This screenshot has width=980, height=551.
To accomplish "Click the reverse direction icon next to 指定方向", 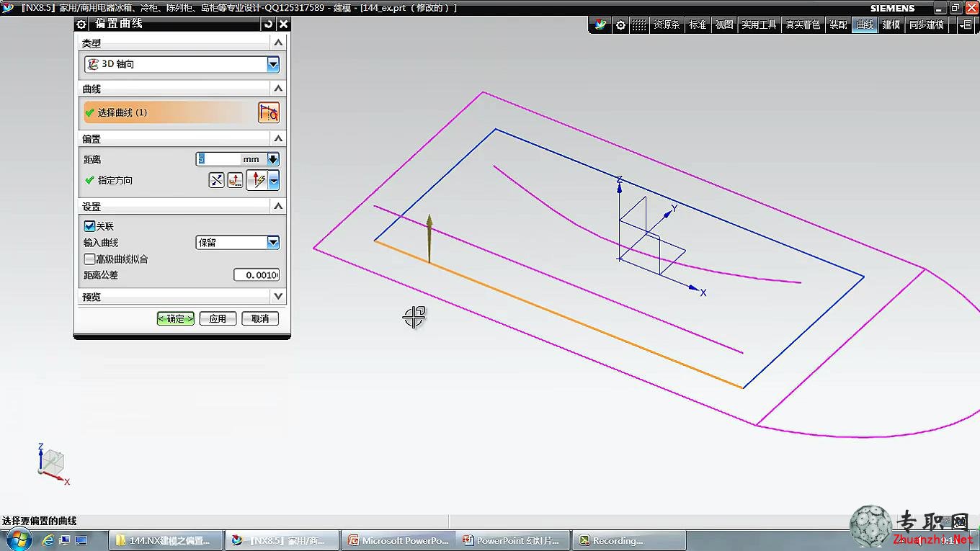I will (217, 180).
